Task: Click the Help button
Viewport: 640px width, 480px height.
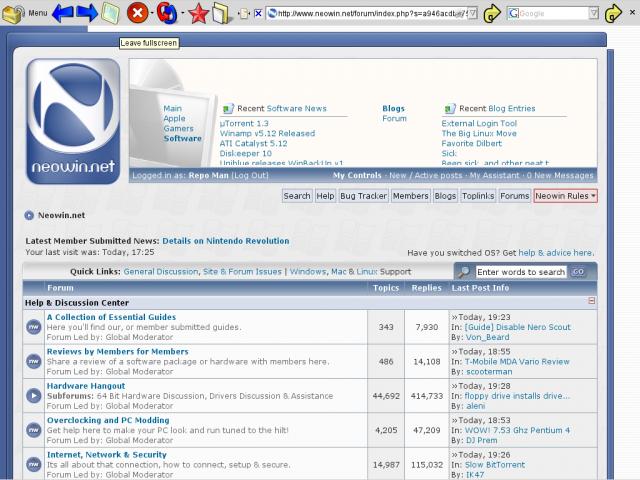Action: pyautogui.click(x=325, y=196)
